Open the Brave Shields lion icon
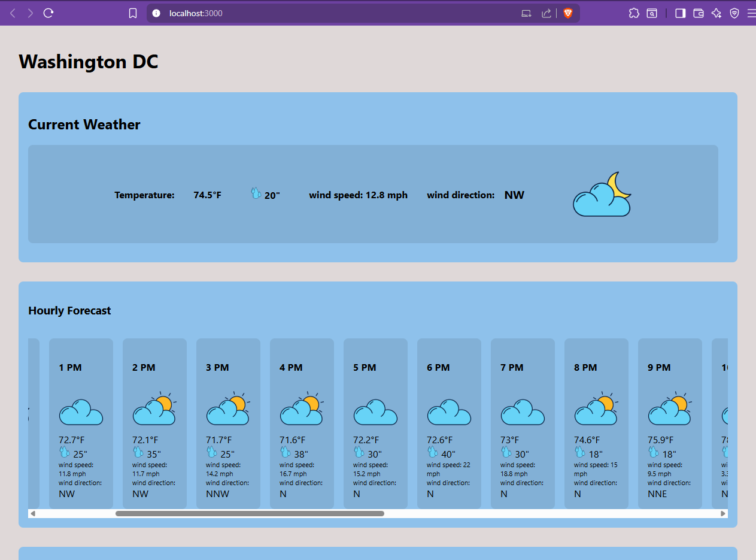 (x=568, y=13)
